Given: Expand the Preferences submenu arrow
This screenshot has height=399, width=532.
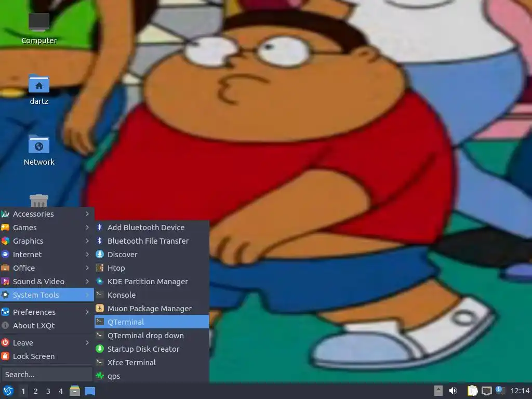Looking at the screenshot, I should coord(87,312).
